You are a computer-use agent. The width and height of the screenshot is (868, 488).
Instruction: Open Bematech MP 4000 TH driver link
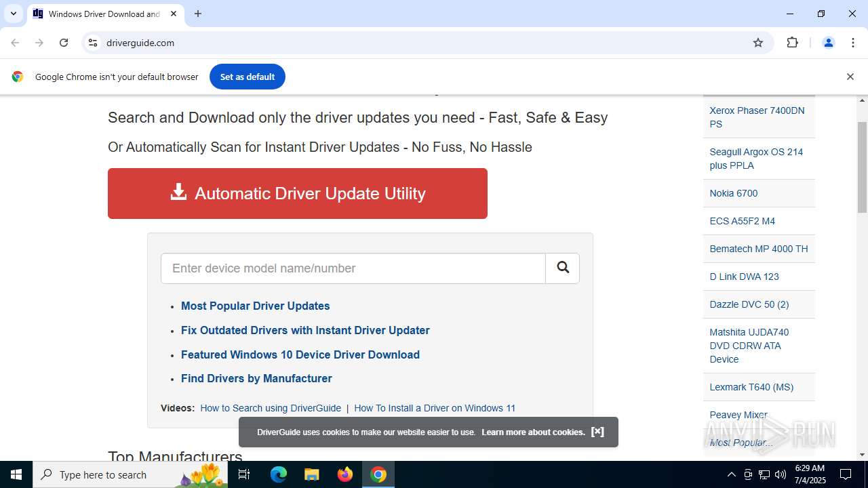[x=759, y=249]
